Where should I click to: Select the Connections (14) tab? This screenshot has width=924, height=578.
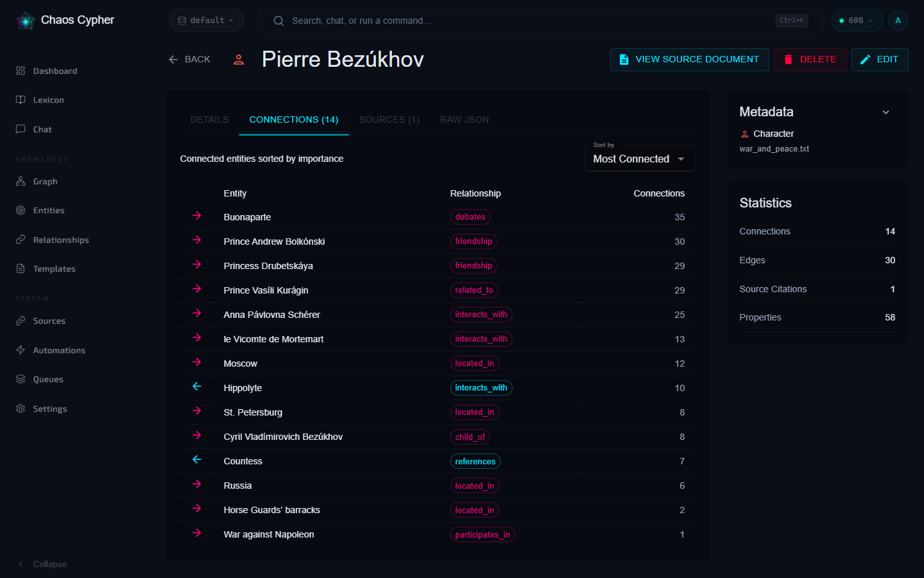(x=294, y=119)
